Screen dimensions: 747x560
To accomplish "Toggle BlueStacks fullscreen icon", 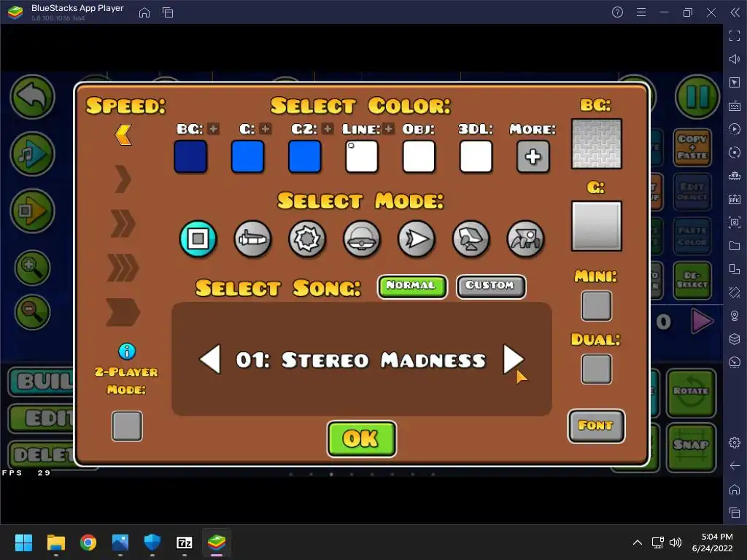I will pos(735,36).
